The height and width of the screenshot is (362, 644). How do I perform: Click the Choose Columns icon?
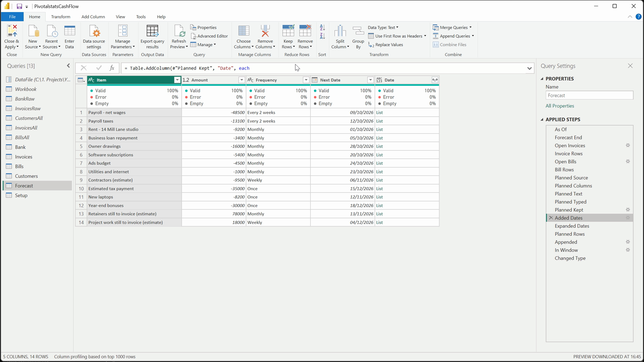pyautogui.click(x=244, y=31)
